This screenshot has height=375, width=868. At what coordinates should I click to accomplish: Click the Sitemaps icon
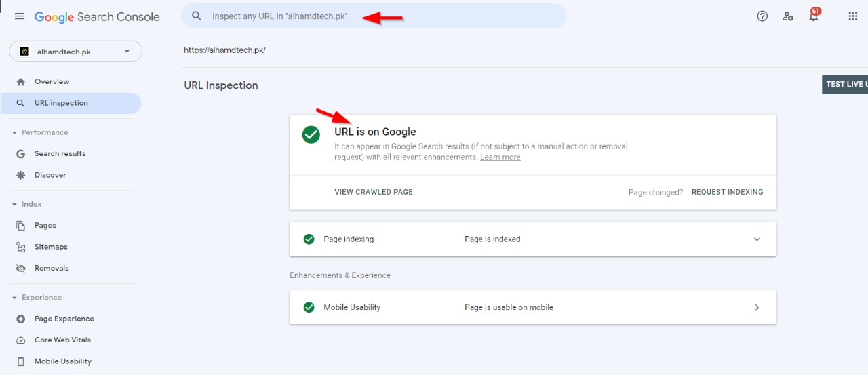click(x=21, y=247)
